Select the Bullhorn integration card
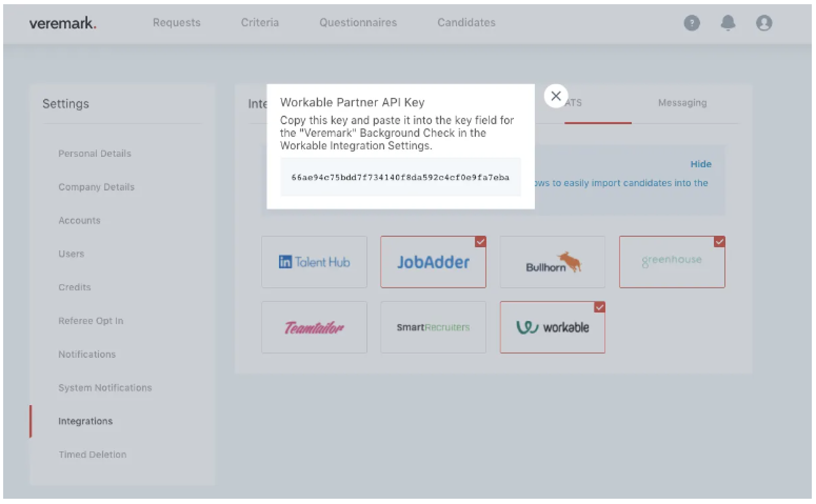The height and width of the screenshot is (504, 816). click(552, 262)
